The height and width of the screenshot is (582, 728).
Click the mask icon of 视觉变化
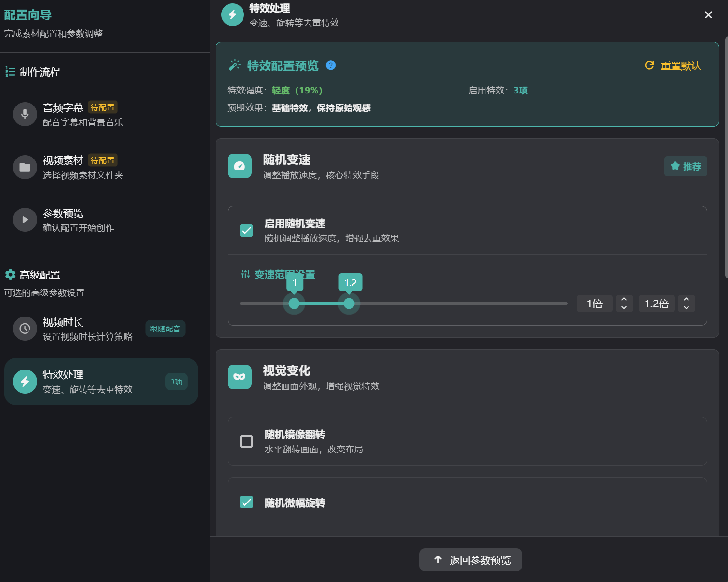point(240,377)
